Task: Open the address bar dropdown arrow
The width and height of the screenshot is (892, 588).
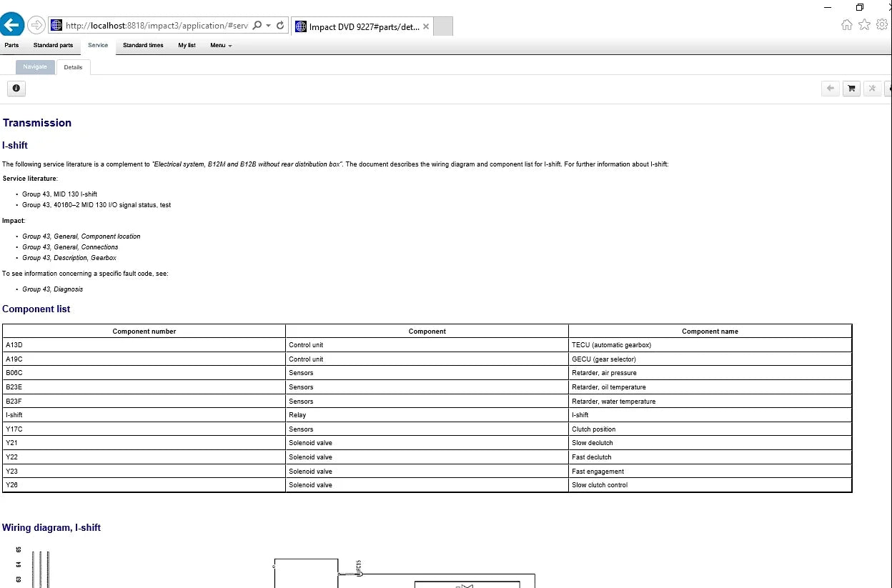Action: pyautogui.click(x=268, y=26)
